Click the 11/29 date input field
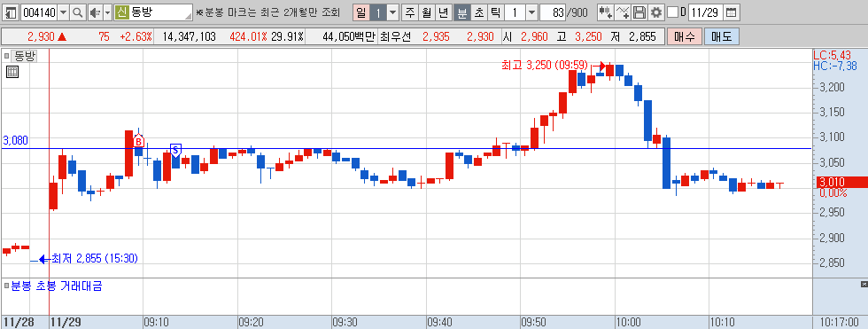The image size is (868, 329). [706, 12]
